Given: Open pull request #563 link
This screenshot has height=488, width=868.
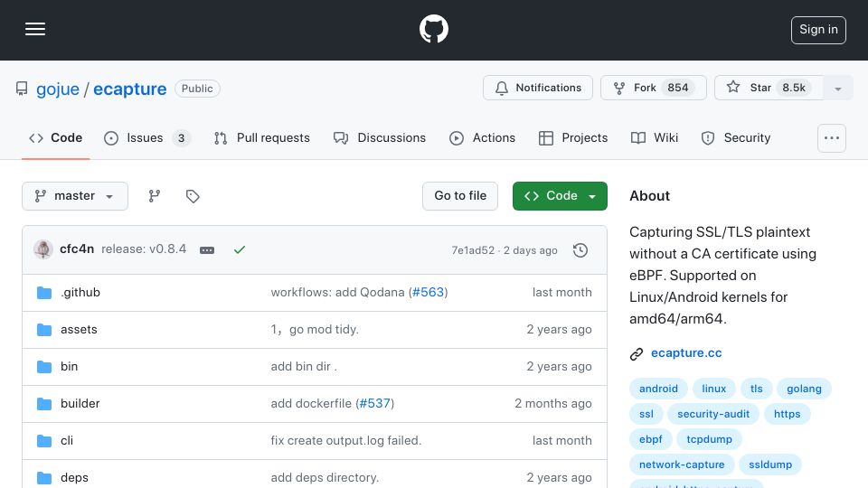Looking at the screenshot, I should pos(428,292).
